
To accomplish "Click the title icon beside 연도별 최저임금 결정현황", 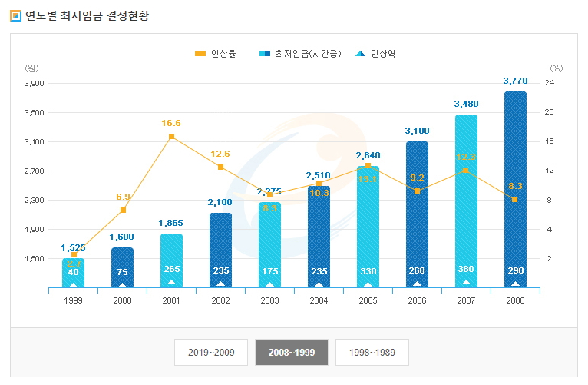I will click(x=15, y=15).
